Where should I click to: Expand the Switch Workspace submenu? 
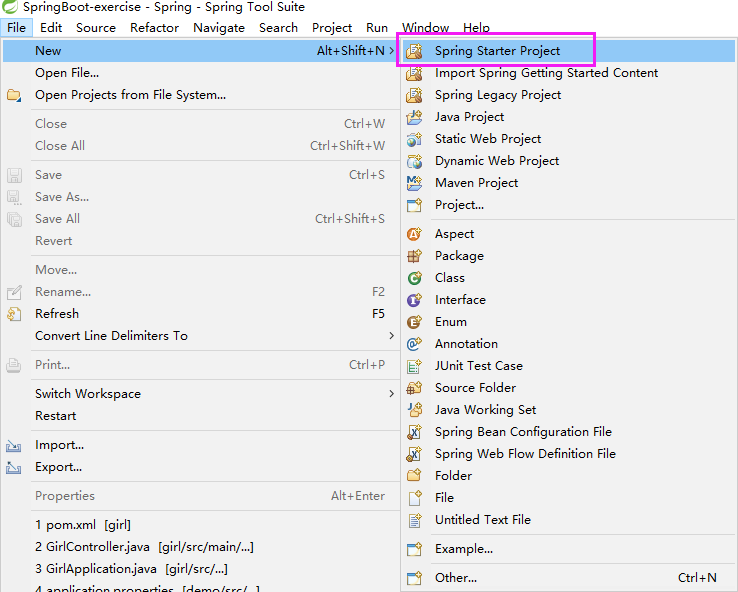(392, 394)
